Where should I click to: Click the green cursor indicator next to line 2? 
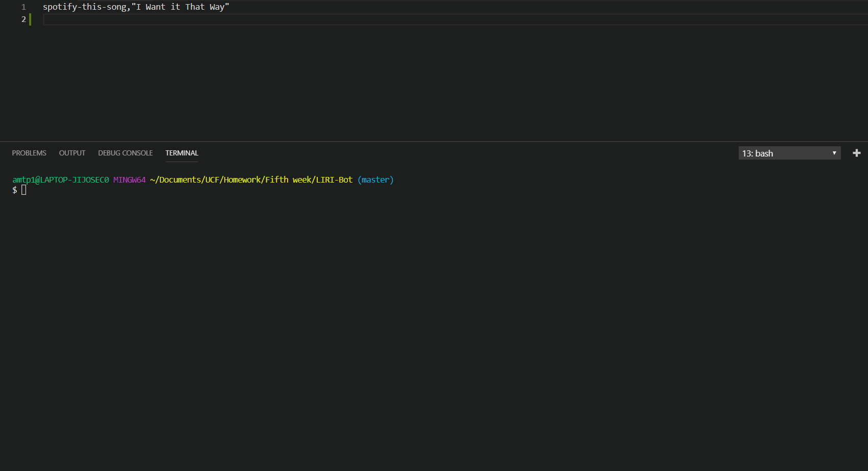point(31,19)
